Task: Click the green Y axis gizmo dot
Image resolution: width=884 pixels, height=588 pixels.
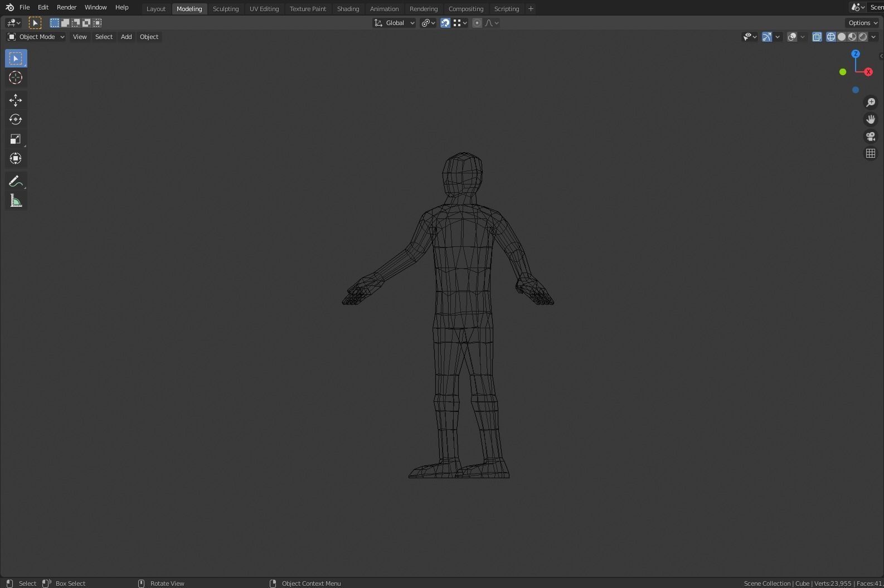Action: (843, 72)
